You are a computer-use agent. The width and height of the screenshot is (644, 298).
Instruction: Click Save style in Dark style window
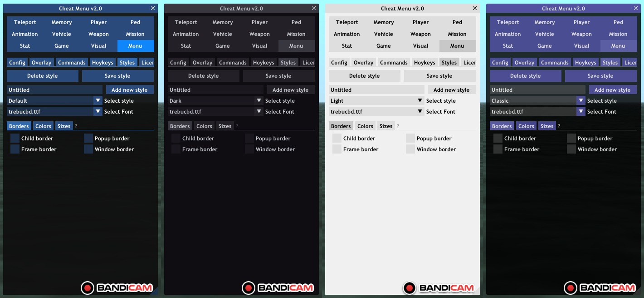pos(278,76)
